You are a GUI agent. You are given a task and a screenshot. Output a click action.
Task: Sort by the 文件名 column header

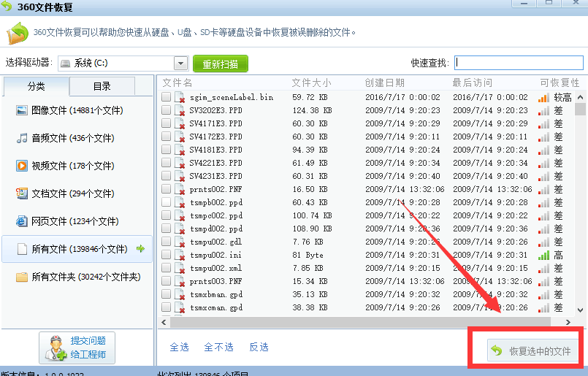[177, 83]
